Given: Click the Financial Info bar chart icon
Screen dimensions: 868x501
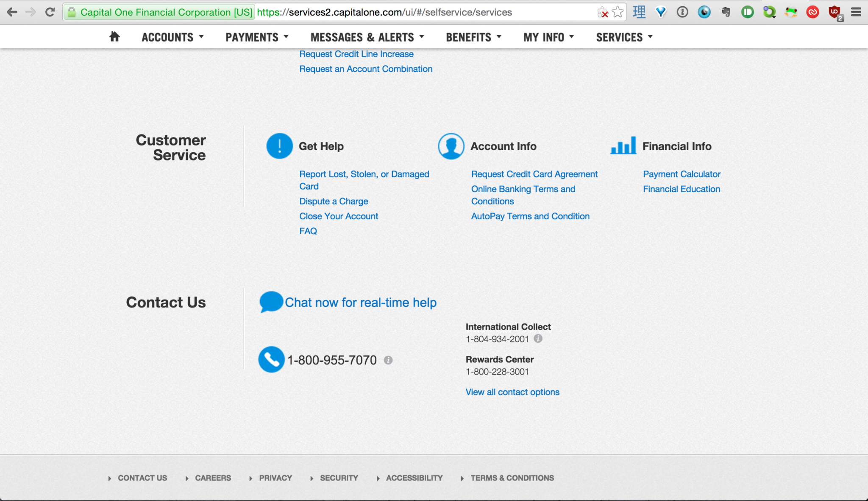Looking at the screenshot, I should click(623, 146).
